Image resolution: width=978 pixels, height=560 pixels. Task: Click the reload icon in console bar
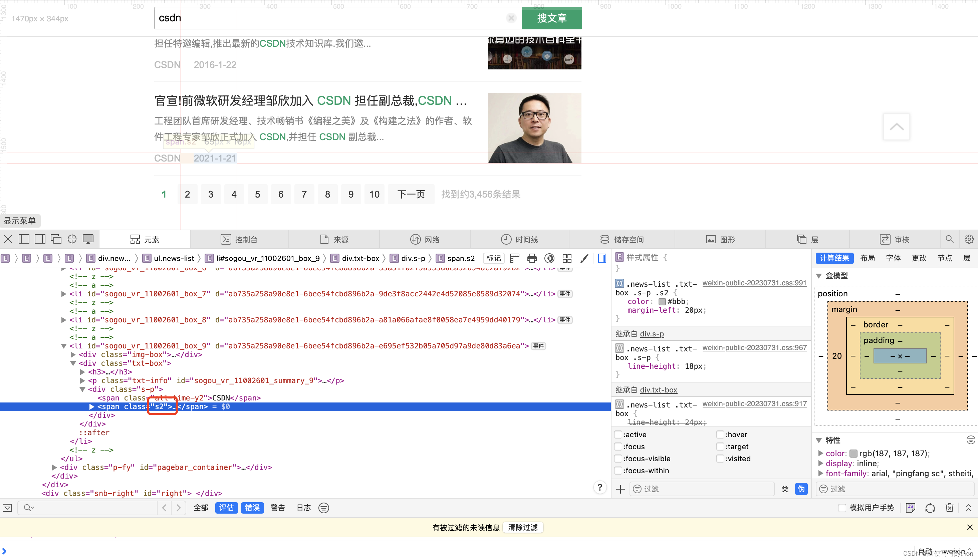pos(930,508)
